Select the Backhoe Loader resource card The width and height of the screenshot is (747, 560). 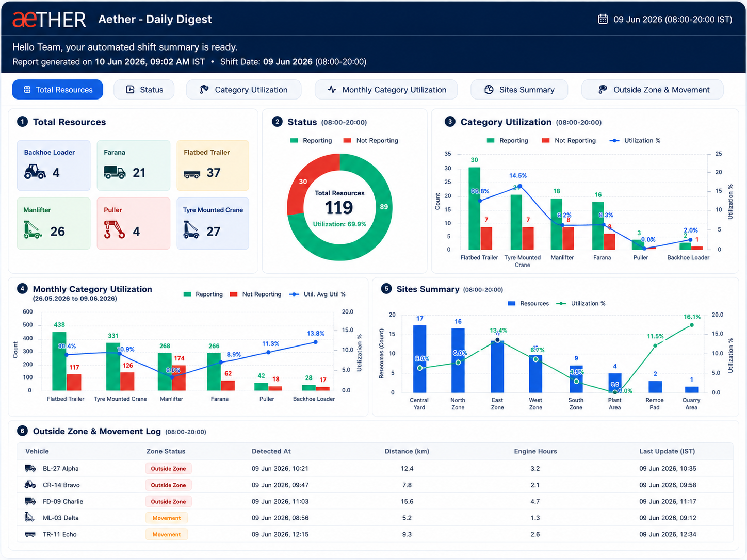(54, 166)
